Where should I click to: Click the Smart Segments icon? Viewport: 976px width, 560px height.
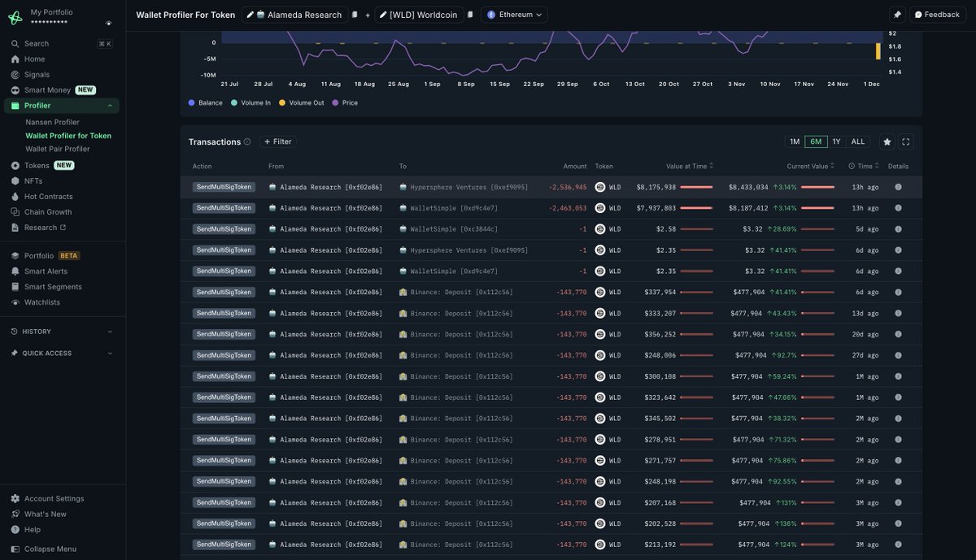[15, 287]
